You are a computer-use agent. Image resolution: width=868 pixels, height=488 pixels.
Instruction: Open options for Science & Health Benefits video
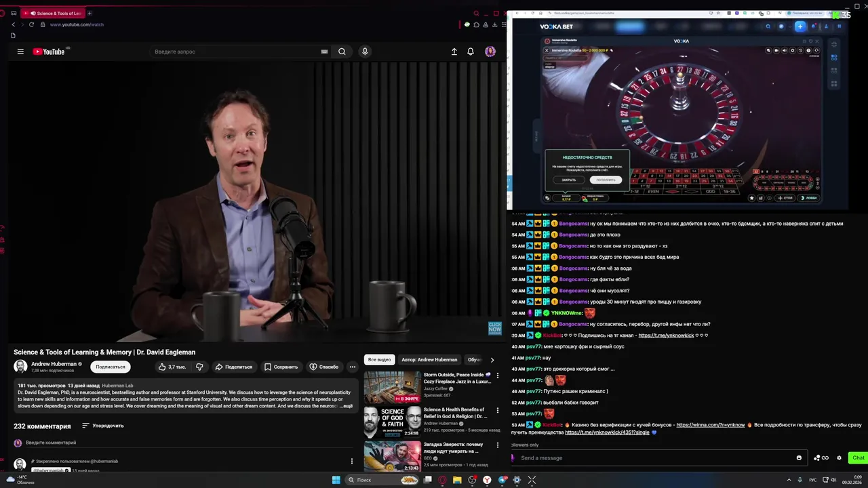(x=498, y=411)
